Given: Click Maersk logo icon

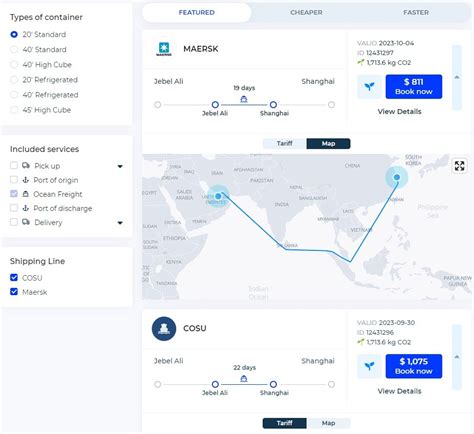Looking at the screenshot, I should [164, 49].
